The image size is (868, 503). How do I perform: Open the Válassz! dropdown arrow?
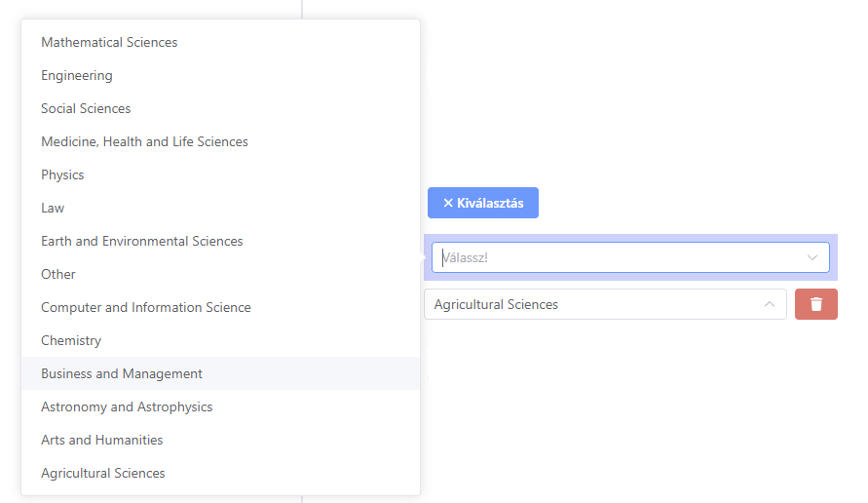(812, 257)
